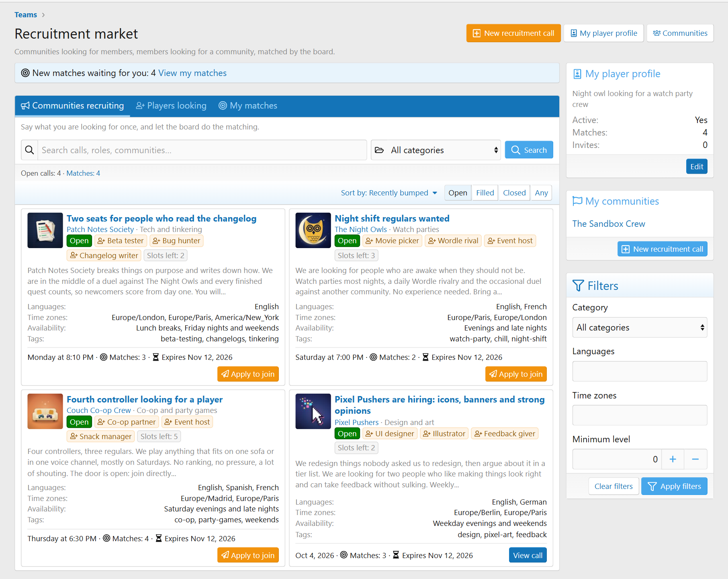Focus the Search calls, roles, communities field
Image resolution: width=728 pixels, height=579 pixels.
(202, 150)
